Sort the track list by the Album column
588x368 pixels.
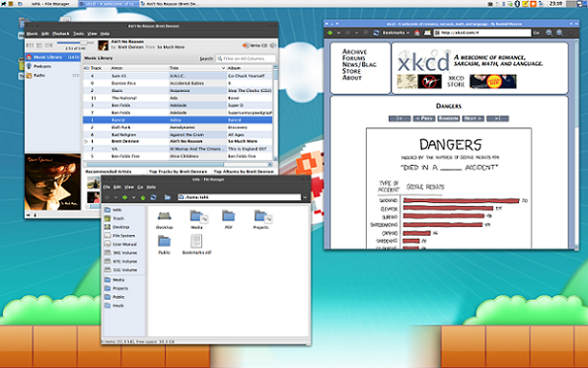pyautogui.click(x=250, y=68)
